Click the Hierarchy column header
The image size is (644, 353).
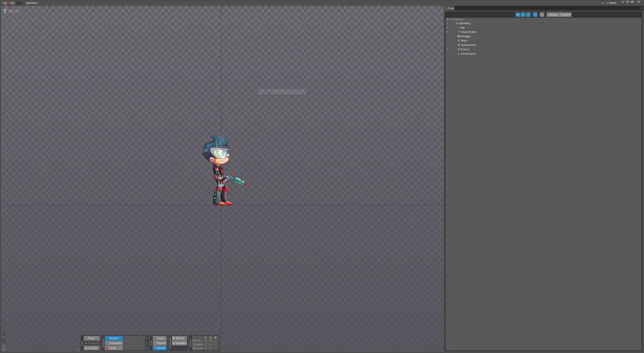[459, 19]
